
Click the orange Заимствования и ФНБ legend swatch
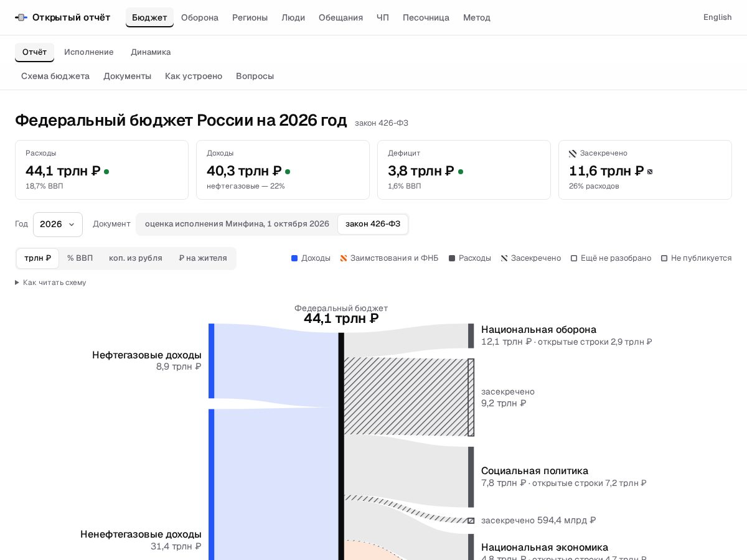point(344,258)
